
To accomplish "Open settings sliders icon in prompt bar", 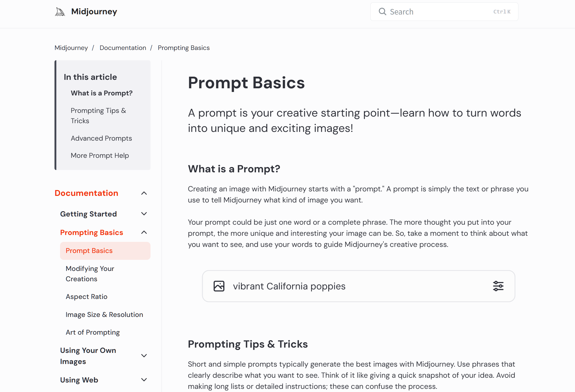I will tap(498, 286).
